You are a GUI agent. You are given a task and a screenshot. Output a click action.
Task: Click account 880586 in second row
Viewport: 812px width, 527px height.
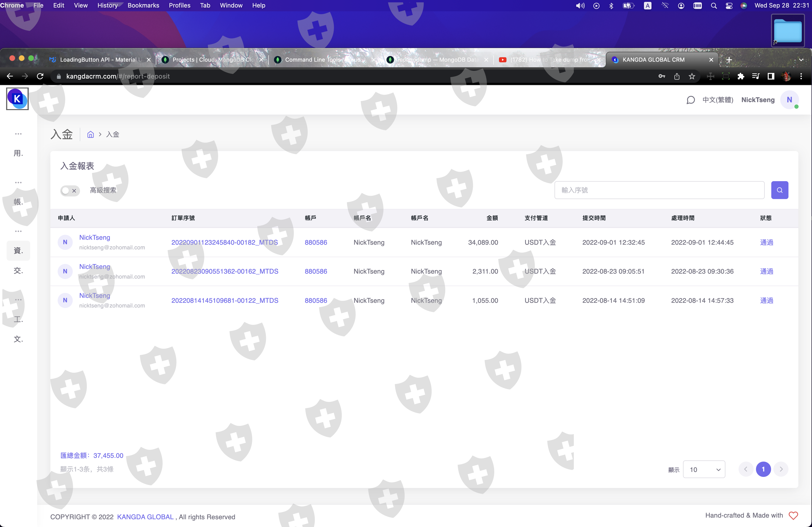[316, 271]
